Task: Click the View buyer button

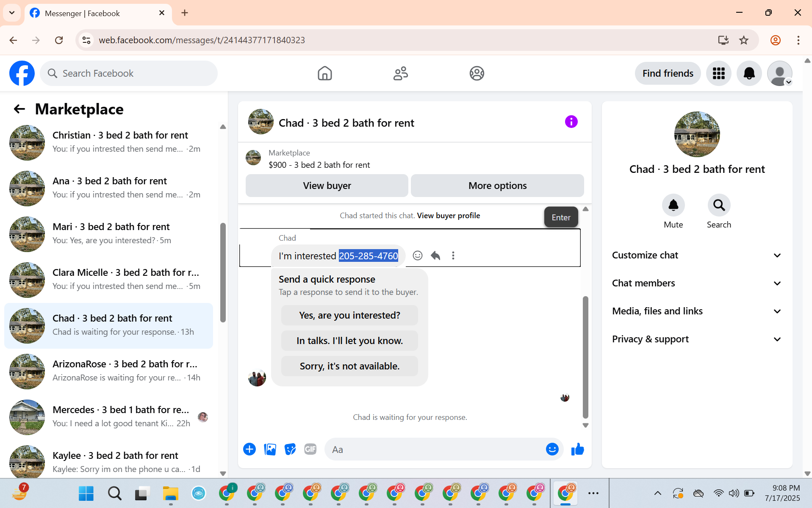Action: pos(327,186)
